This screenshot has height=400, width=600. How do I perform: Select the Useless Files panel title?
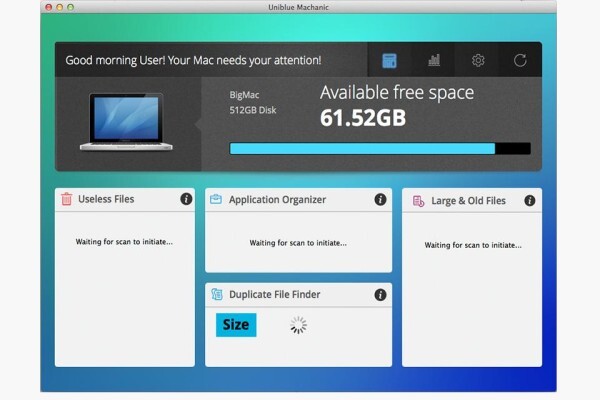coord(106,199)
